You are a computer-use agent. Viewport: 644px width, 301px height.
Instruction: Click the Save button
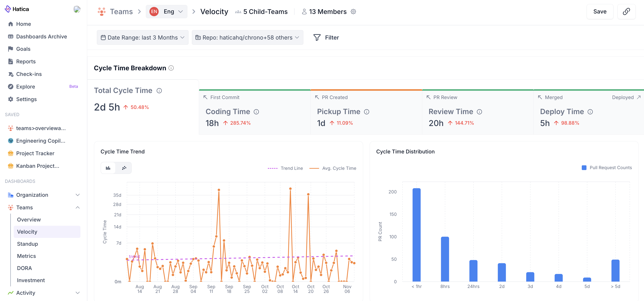coord(600,11)
